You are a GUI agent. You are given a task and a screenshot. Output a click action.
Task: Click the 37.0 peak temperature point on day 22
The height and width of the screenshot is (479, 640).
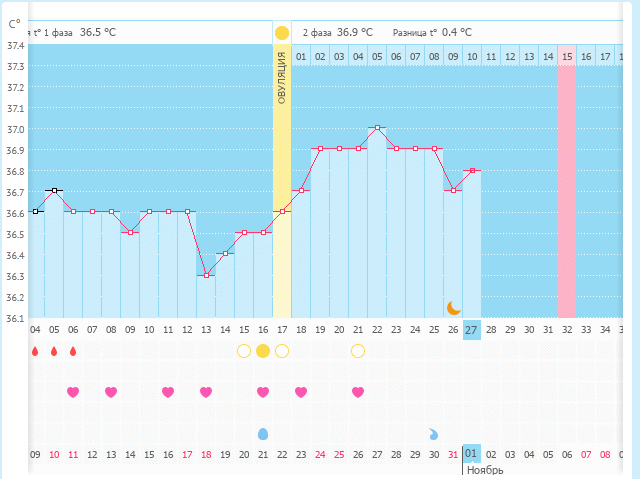[377, 128]
